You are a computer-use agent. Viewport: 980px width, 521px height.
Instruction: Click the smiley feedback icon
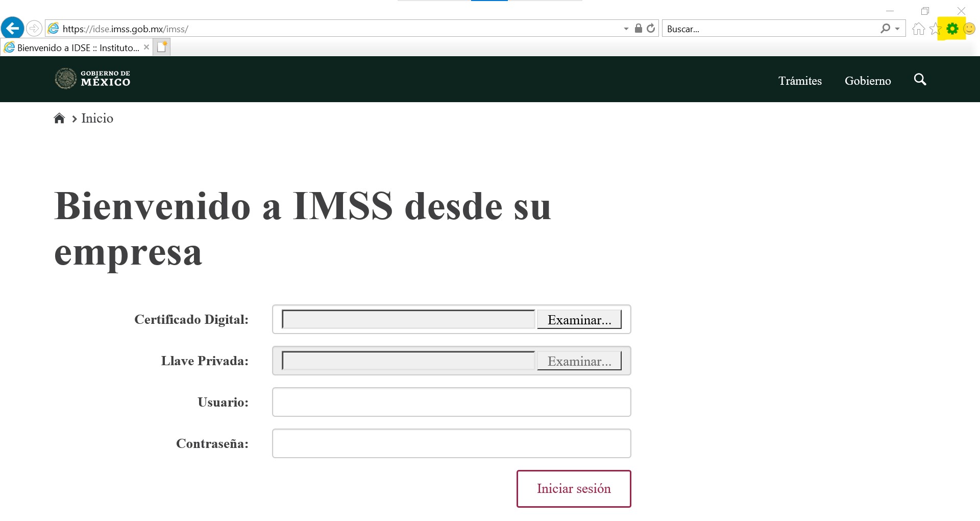tap(969, 29)
